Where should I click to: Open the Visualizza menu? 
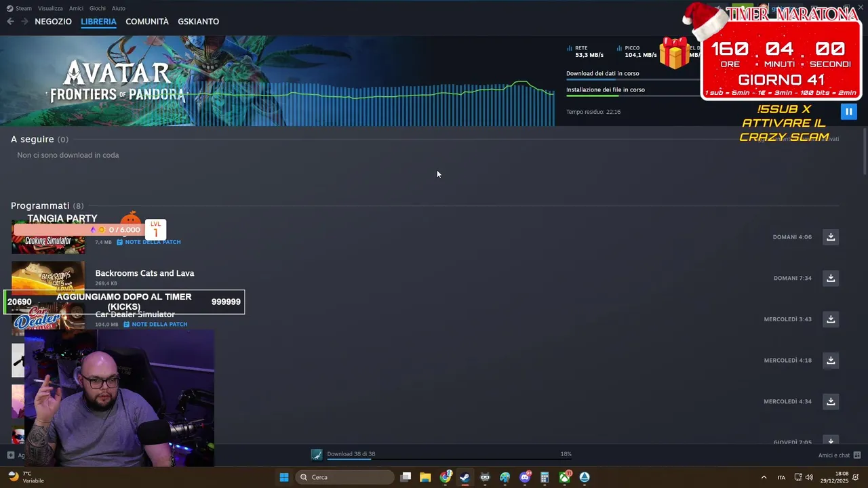[50, 8]
